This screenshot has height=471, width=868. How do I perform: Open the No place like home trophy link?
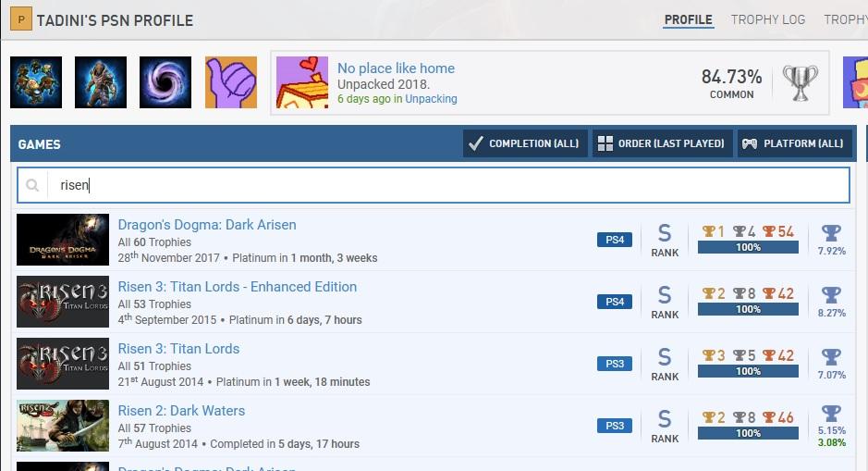click(x=396, y=68)
